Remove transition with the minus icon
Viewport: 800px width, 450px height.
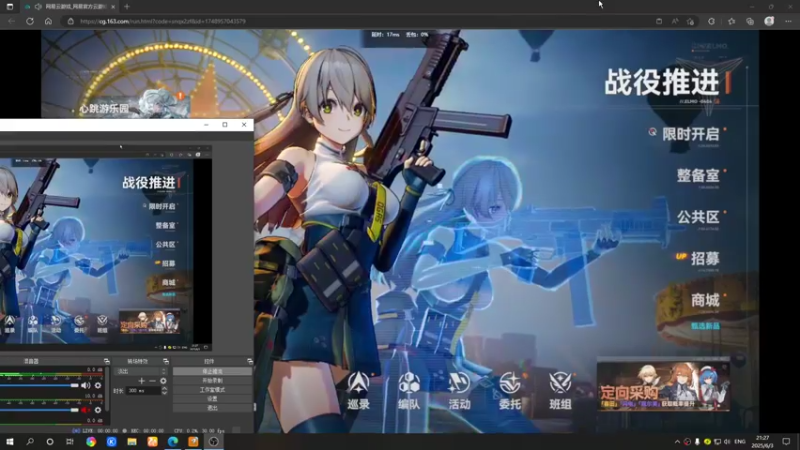coord(152,381)
